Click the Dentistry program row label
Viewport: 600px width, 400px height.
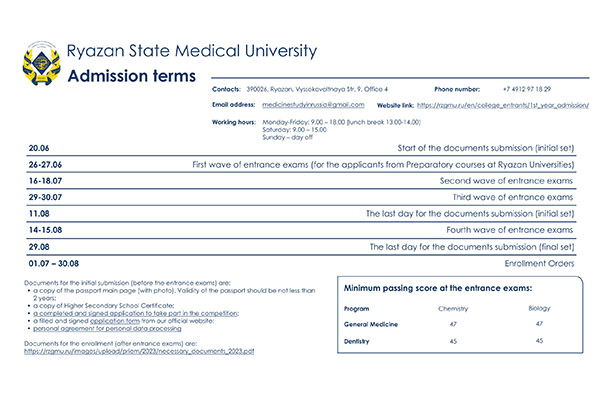click(358, 341)
